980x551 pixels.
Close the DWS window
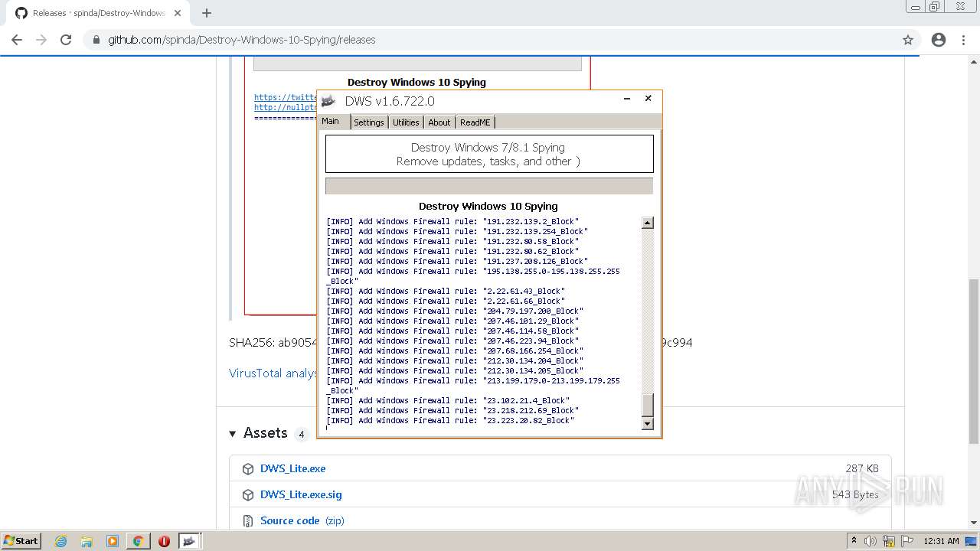coord(648,99)
